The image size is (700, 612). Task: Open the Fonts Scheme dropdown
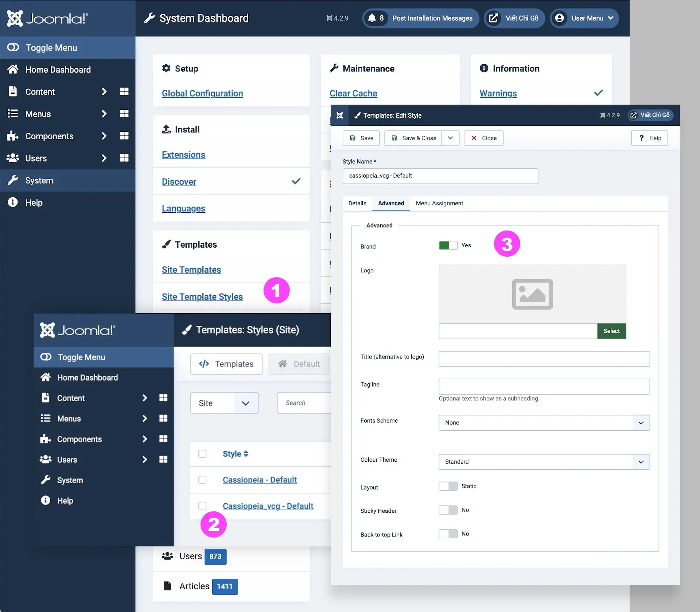coord(544,423)
